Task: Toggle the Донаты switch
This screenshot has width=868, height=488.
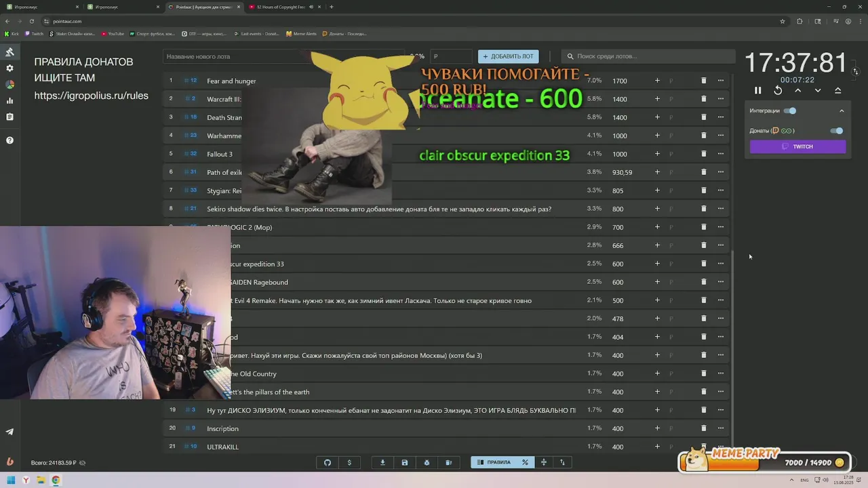Action: coord(837,131)
